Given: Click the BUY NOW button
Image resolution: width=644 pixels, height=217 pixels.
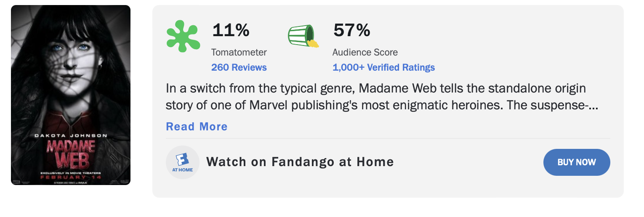Looking at the screenshot, I should [x=577, y=162].
